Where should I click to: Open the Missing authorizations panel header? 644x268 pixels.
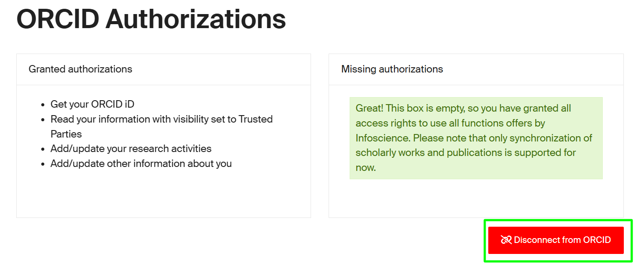point(392,69)
